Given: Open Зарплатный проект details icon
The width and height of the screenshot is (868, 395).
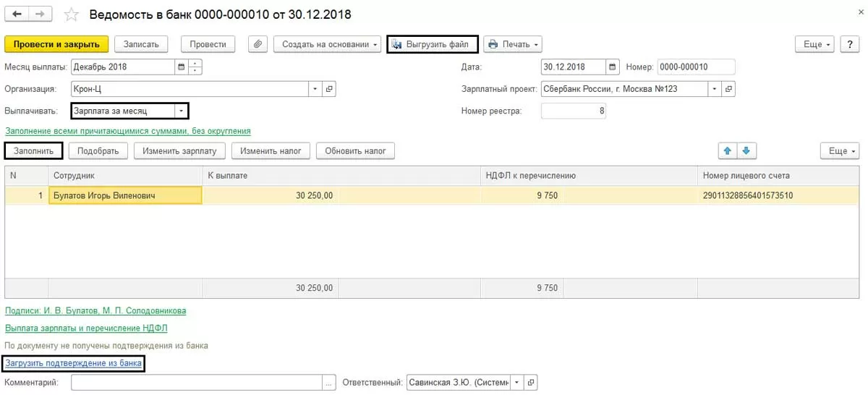Looking at the screenshot, I should (x=728, y=89).
